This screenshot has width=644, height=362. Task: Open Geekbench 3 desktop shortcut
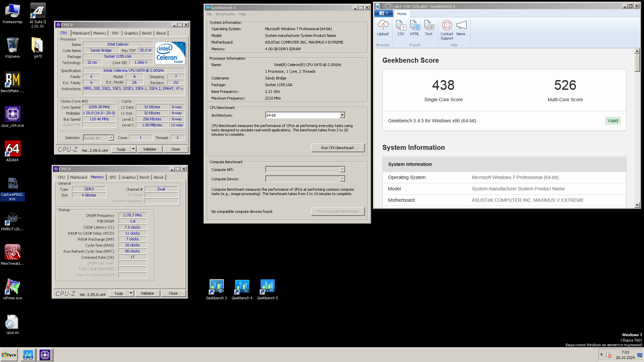point(216,290)
